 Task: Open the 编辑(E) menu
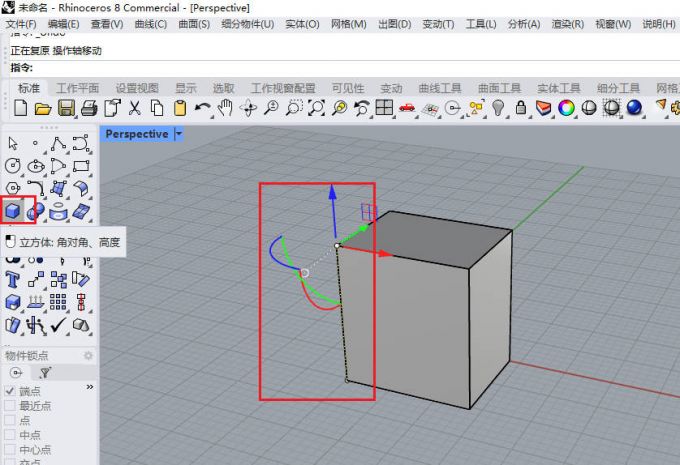click(63, 24)
